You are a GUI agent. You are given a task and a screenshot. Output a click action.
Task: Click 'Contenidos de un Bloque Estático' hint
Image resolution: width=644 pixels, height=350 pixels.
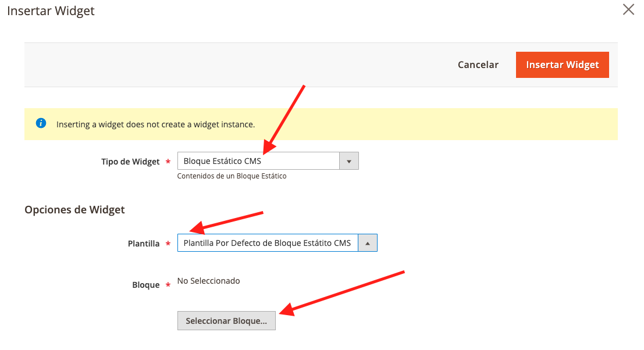point(232,176)
